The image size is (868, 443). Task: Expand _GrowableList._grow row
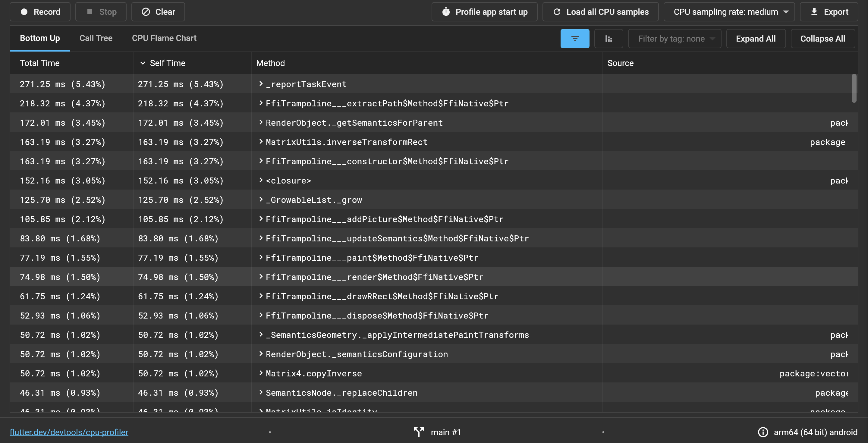[x=261, y=200]
